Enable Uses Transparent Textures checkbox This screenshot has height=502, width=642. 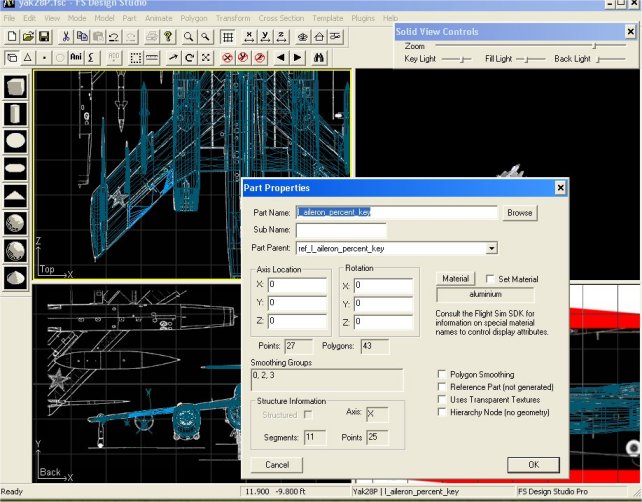click(x=442, y=399)
